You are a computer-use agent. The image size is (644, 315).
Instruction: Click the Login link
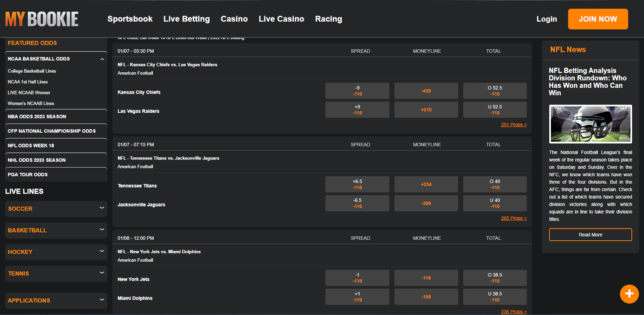click(546, 19)
